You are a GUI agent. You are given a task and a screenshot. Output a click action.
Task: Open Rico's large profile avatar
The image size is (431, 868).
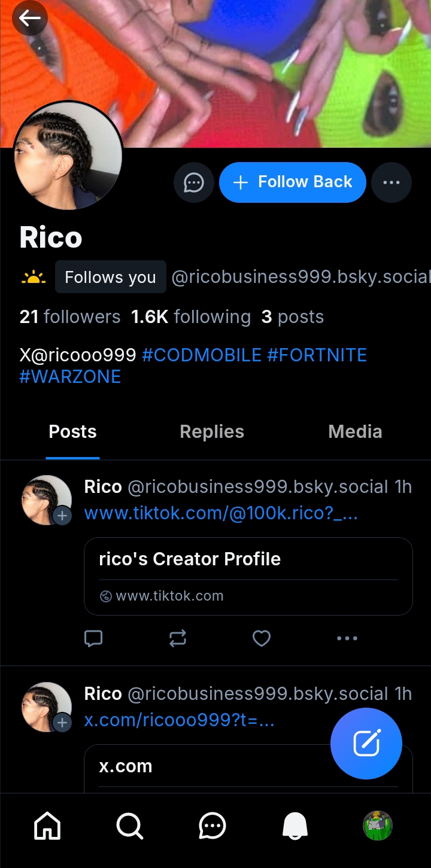pos(68,156)
